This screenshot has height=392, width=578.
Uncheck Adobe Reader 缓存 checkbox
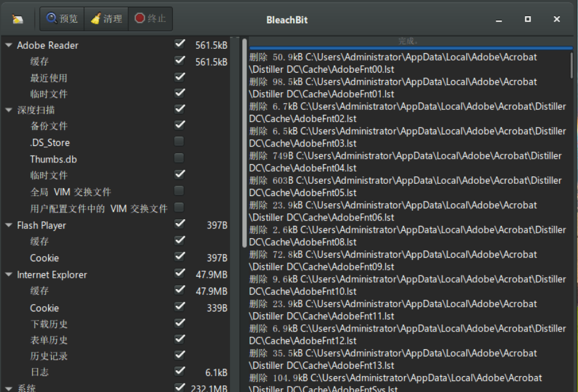pyautogui.click(x=179, y=60)
